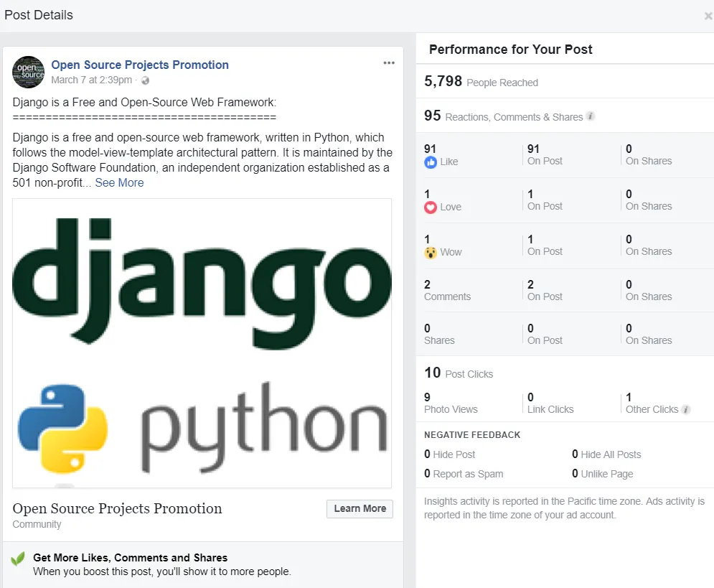Open the Open Source Projects Promotion page link
Screen dimensions: 714x588
coord(140,65)
